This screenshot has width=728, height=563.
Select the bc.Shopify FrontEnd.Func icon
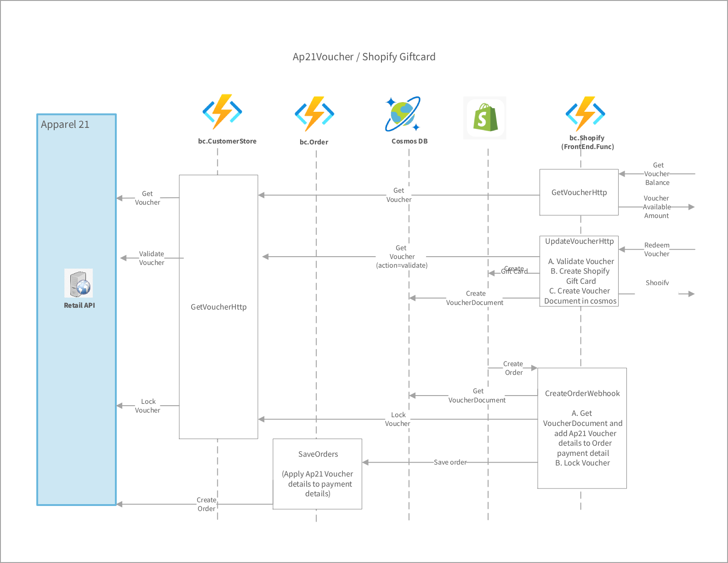[x=585, y=114]
